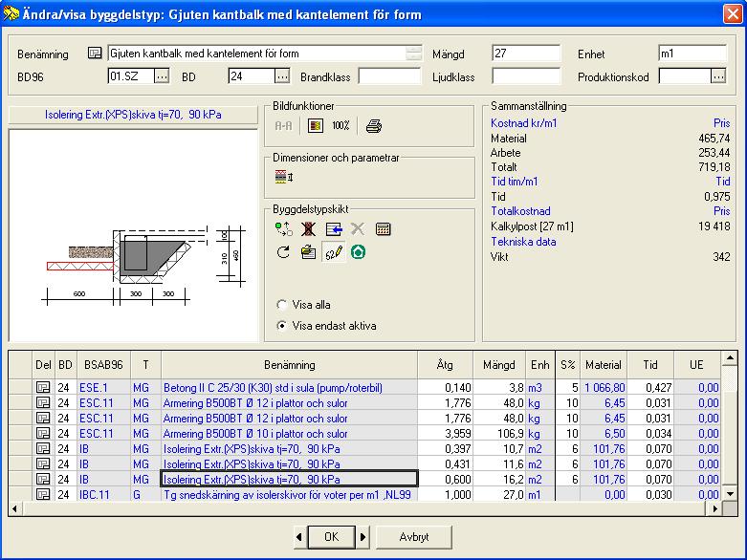The width and height of the screenshot is (747, 560).
Task: Click the Tid tim/m1 link
Action: [x=514, y=182]
